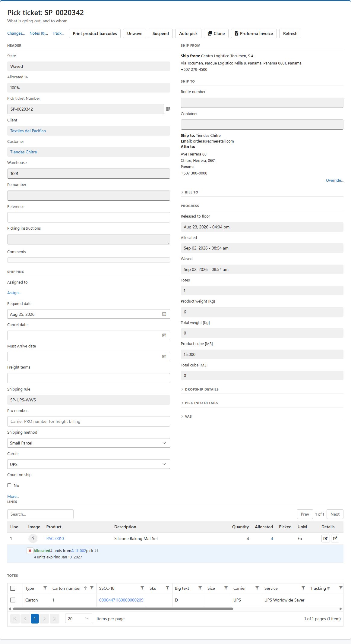This screenshot has height=644, width=351.
Task: Select page 1 in totes pager
Action: click(35, 619)
